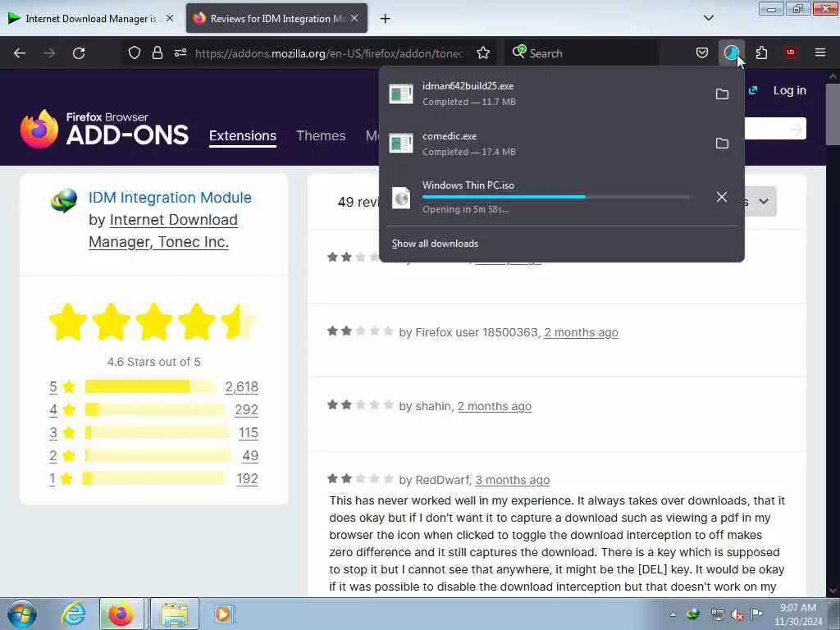Expand the list all tabs chevron

point(708,18)
